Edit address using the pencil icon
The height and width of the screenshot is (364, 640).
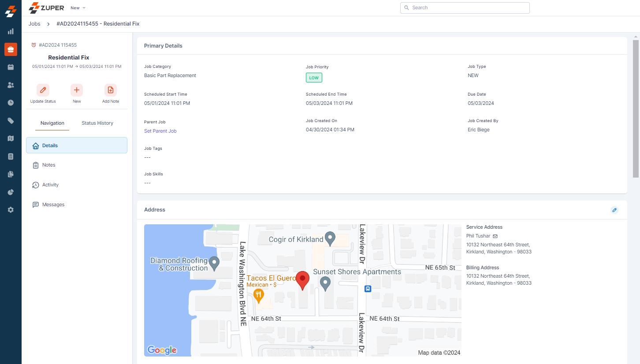614,210
